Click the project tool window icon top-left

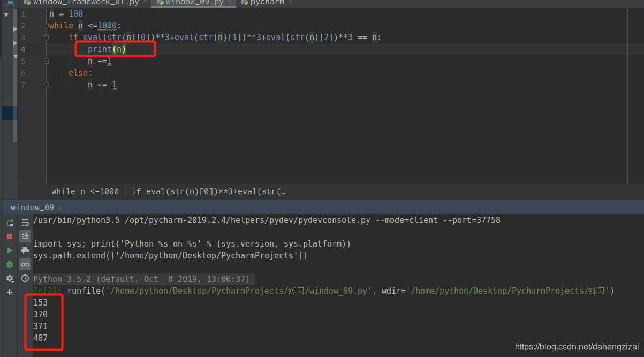click(x=10, y=3)
